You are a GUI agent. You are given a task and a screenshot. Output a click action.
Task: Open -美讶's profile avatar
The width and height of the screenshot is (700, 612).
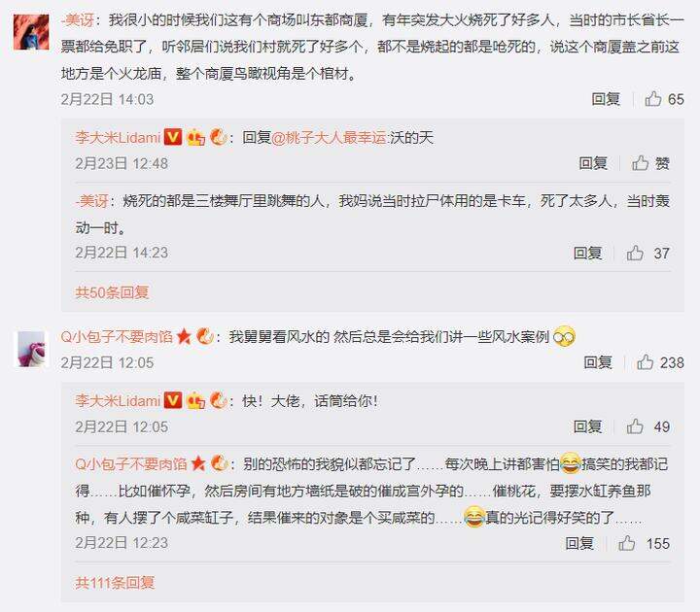point(31,32)
